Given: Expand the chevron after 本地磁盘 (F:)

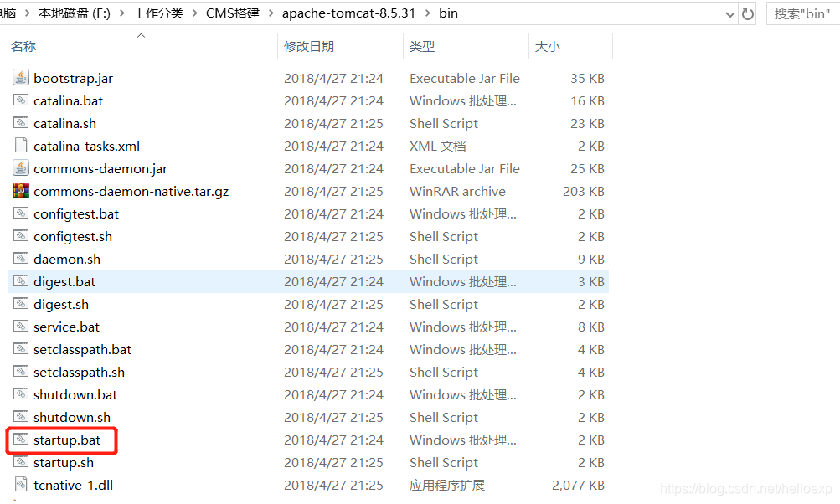Looking at the screenshot, I should point(122,13).
